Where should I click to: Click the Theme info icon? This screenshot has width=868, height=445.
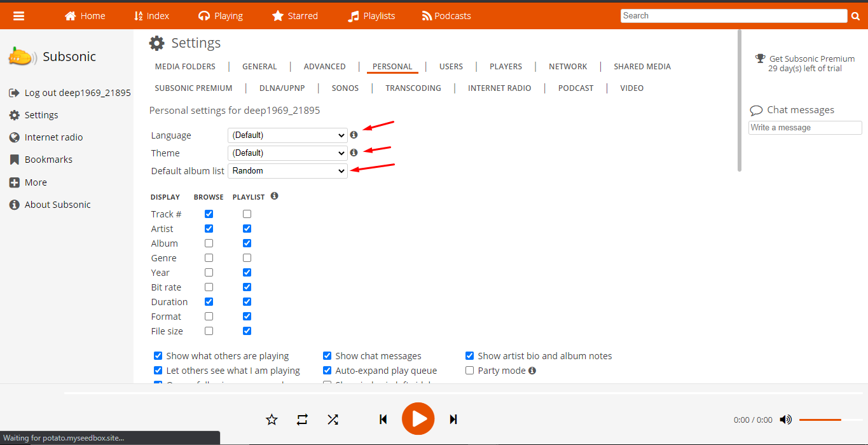(x=354, y=153)
